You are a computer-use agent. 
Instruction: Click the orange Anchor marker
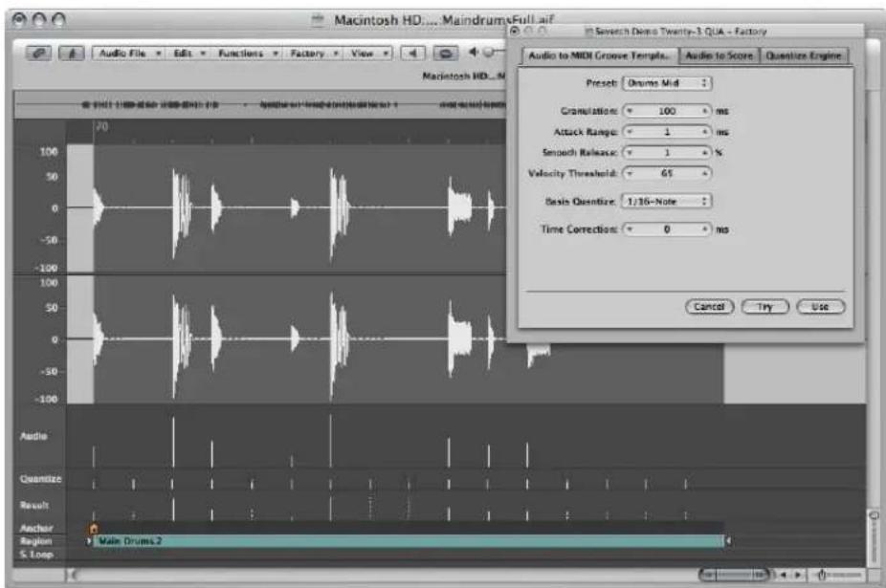click(x=94, y=529)
